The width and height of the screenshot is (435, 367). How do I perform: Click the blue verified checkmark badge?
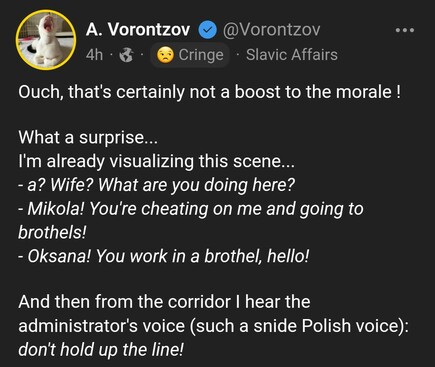208,30
